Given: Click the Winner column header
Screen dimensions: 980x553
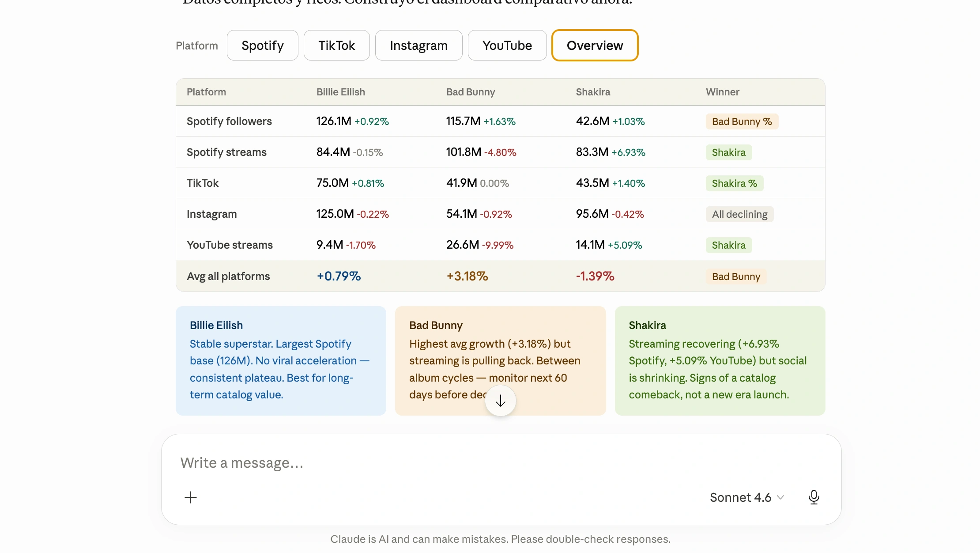Looking at the screenshot, I should pos(723,92).
